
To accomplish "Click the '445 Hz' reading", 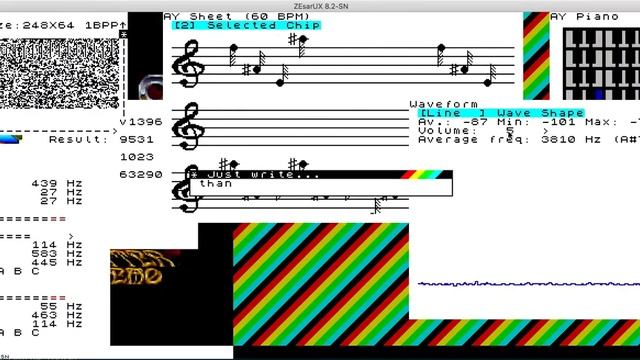I will [x=57, y=262].
